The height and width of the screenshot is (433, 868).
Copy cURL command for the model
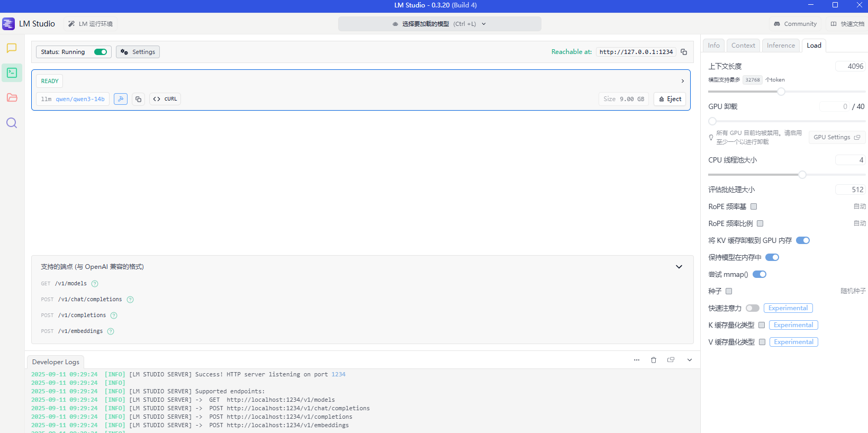point(165,99)
